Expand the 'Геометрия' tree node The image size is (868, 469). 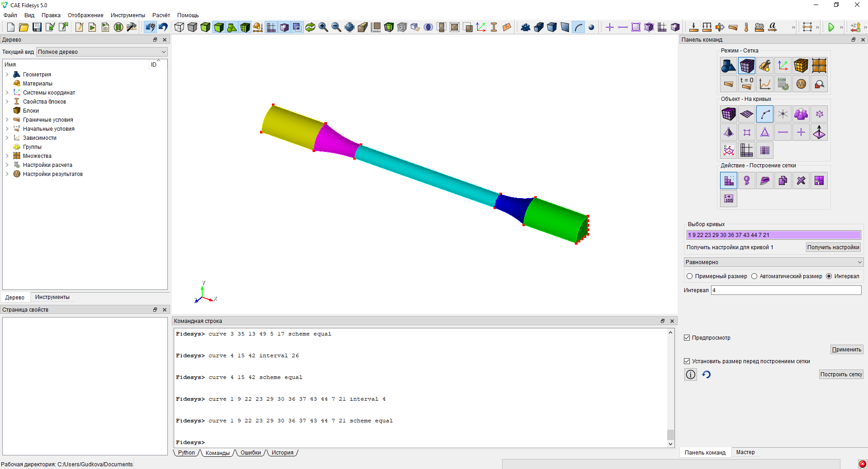[x=7, y=75]
